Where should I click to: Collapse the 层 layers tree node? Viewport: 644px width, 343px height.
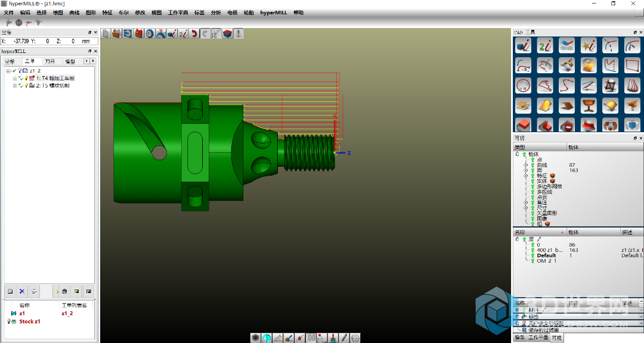(518, 239)
